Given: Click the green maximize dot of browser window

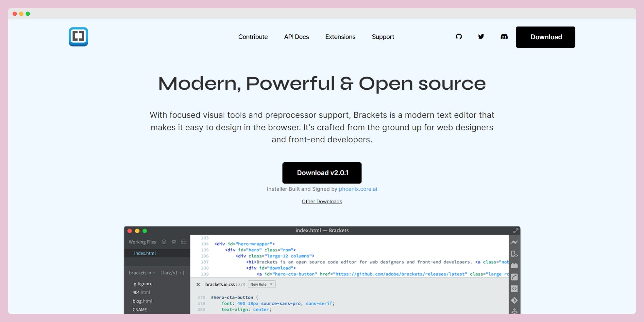Looking at the screenshot, I should tap(28, 14).
